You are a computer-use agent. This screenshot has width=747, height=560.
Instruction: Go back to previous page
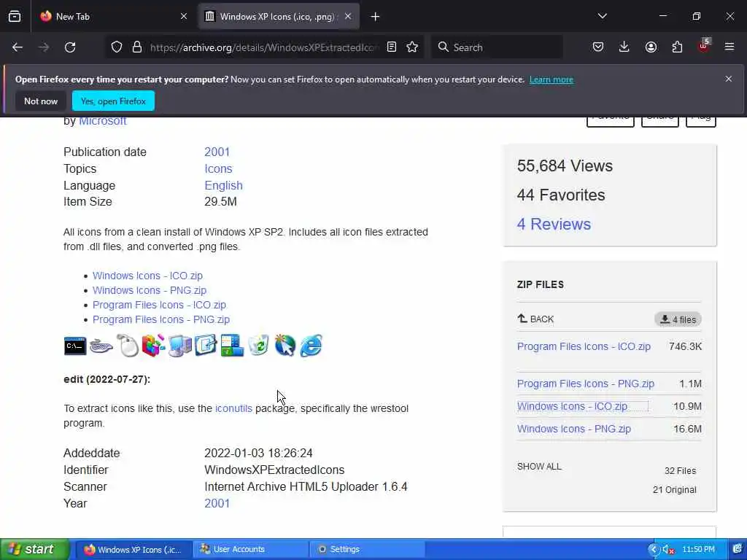click(x=18, y=47)
